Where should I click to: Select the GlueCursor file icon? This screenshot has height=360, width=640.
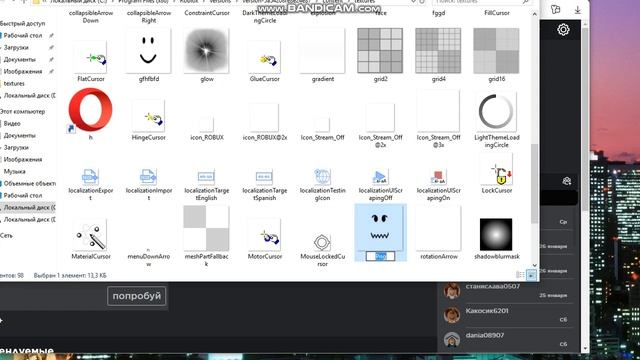coord(264,57)
